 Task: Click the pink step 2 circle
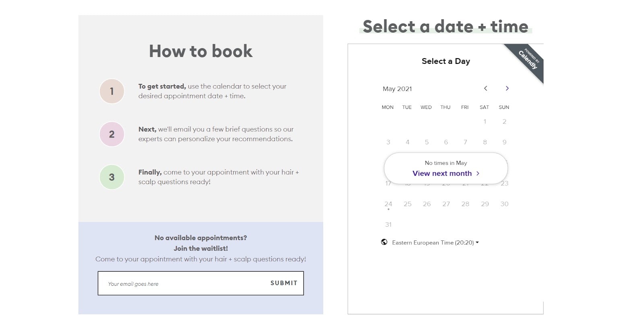tap(111, 134)
